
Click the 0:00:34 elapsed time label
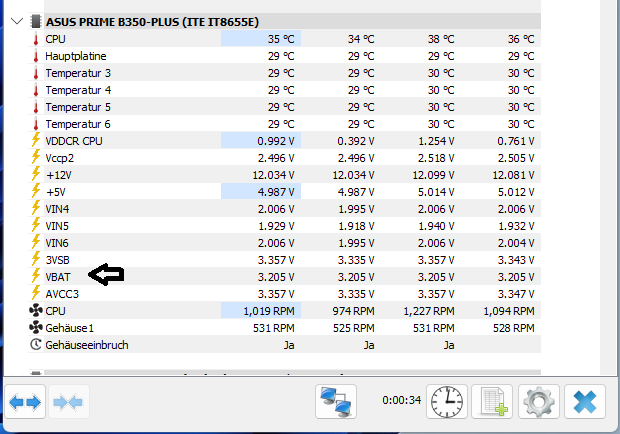click(401, 400)
